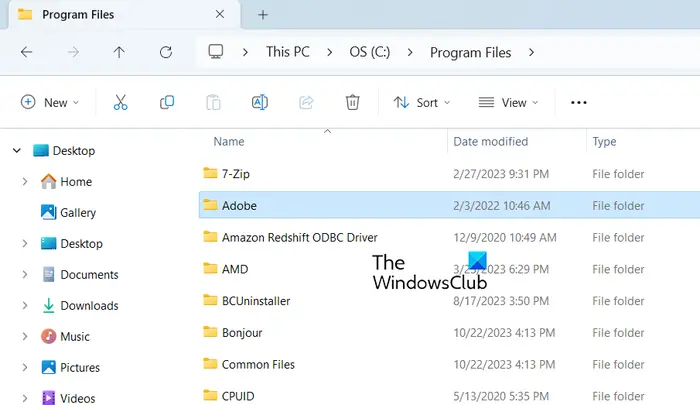Collapse the top Desktop tree node
The width and height of the screenshot is (700, 405).
coord(17,150)
